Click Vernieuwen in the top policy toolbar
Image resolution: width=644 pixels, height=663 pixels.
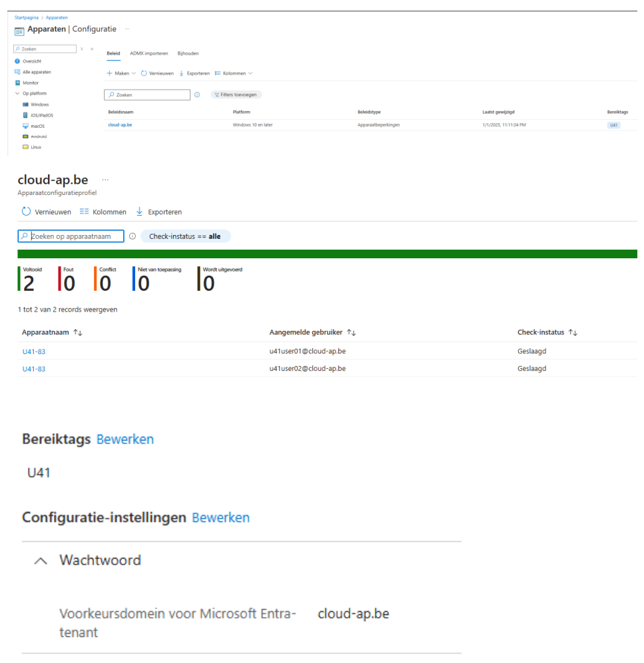[x=157, y=73]
